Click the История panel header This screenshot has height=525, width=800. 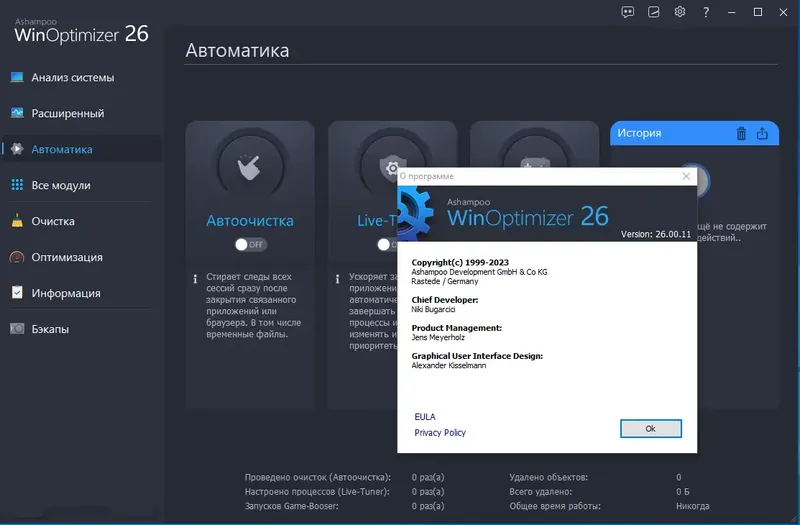point(694,133)
